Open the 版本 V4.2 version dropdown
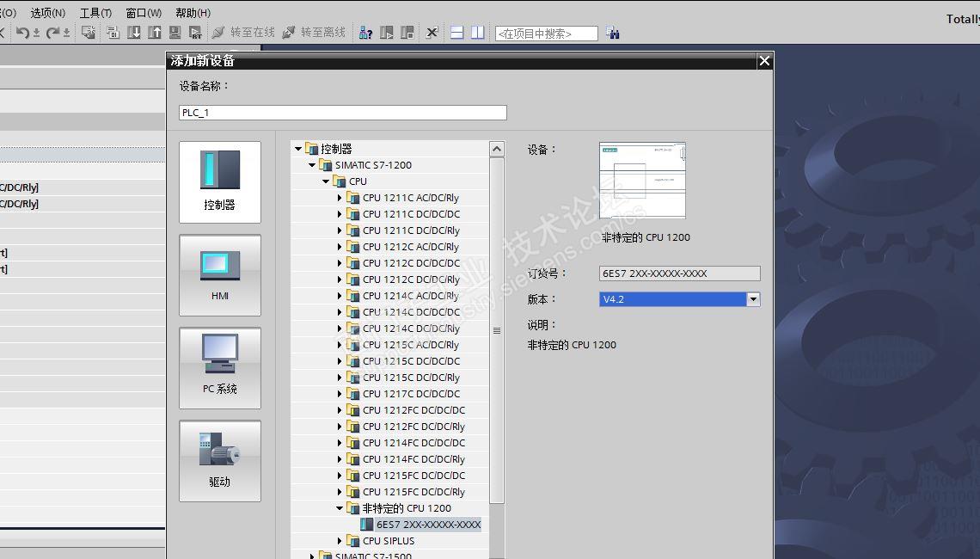Screen dimensions: 980x559 tap(753, 299)
